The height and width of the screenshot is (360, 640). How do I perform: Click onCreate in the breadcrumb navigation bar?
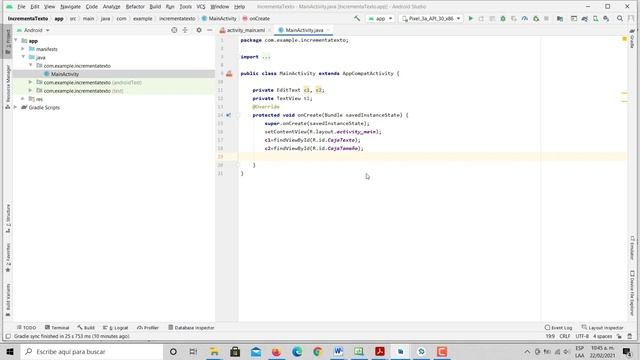tap(256, 19)
